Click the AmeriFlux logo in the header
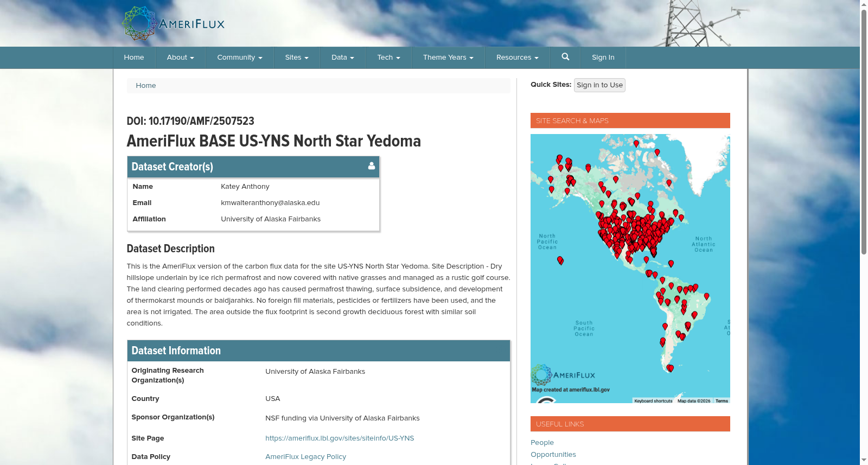This screenshot has height=465, width=868. pyautogui.click(x=173, y=23)
